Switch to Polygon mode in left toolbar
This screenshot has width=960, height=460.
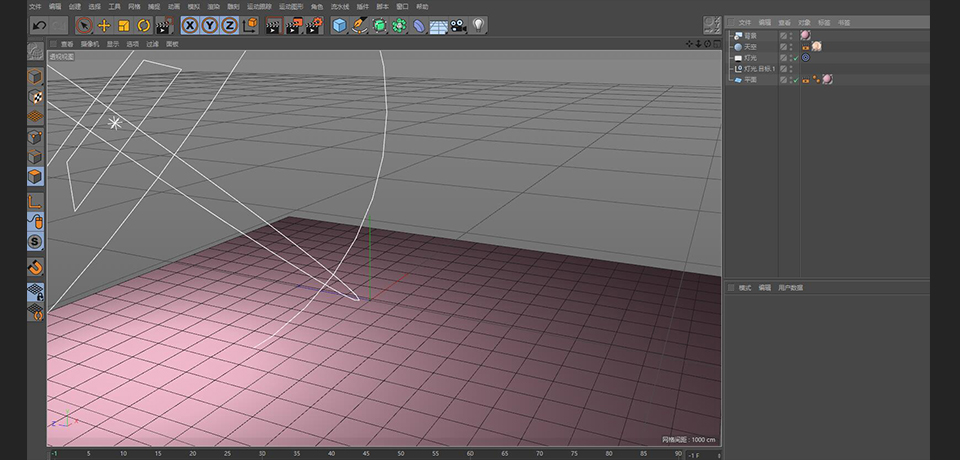[x=35, y=177]
